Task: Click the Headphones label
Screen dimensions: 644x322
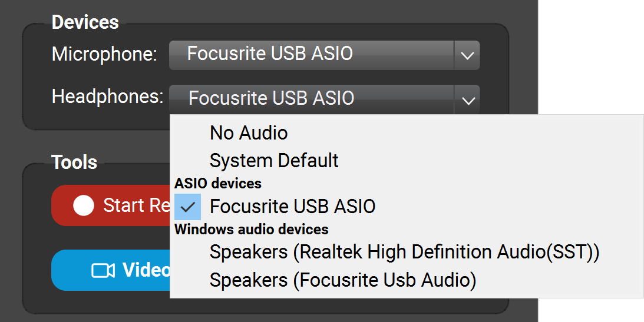Action: pos(108,97)
